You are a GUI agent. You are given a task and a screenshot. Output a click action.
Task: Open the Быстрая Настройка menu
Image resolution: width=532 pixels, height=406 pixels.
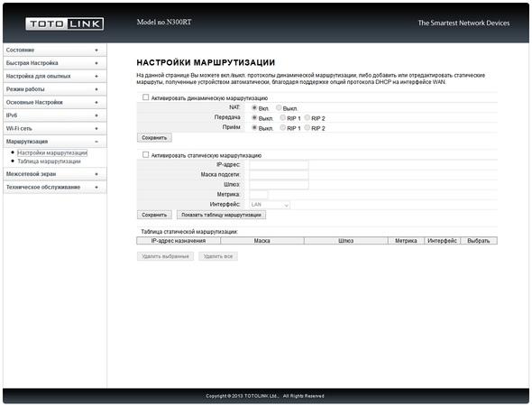tap(55, 63)
